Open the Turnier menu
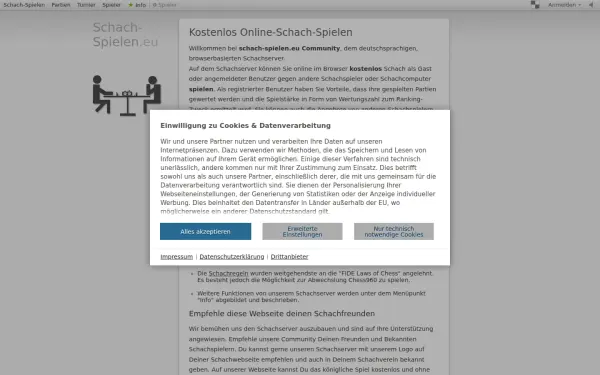Screen dimensions: 600x375 pyautogui.click(x=86, y=5)
